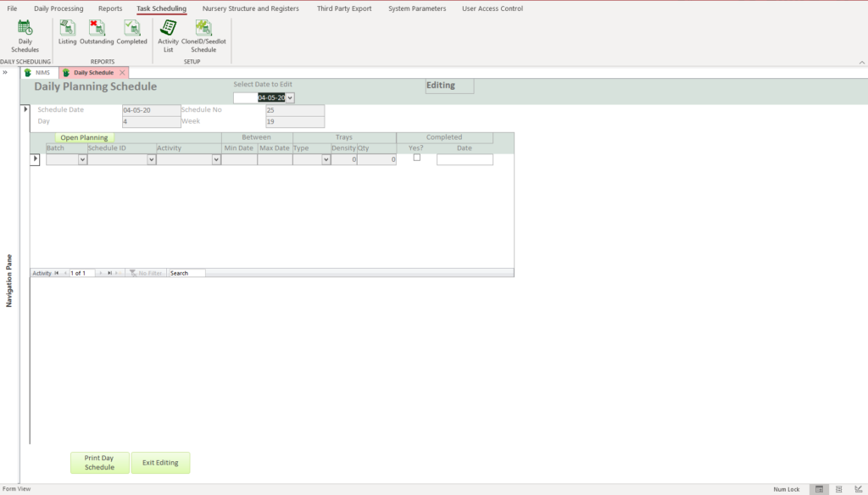The image size is (868, 495).
Task: Click the Exit Editing button
Action: pos(160,463)
